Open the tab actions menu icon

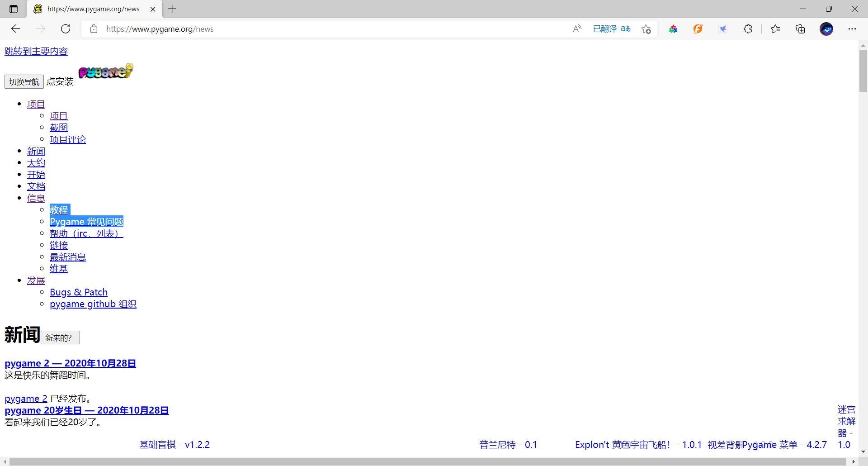point(14,9)
